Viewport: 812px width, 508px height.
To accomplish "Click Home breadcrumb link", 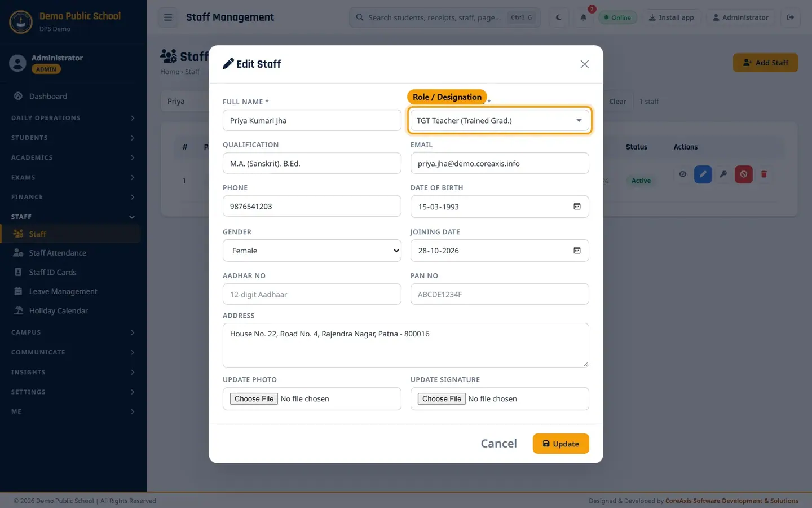I will pos(169,72).
